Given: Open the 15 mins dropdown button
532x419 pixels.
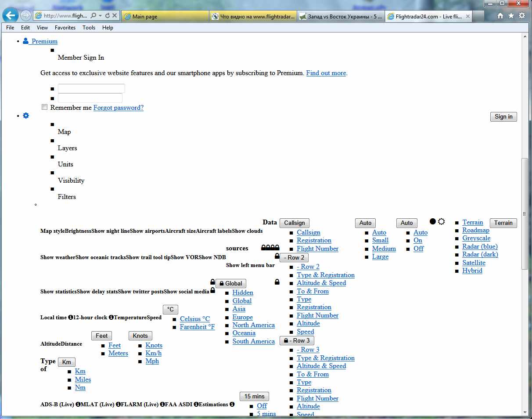Looking at the screenshot, I should pos(254,397).
